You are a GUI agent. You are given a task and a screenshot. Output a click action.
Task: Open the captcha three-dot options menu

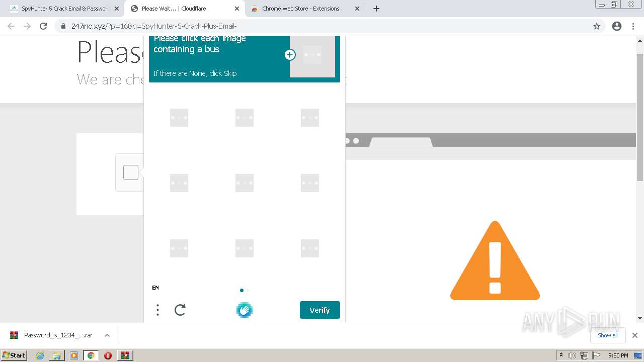pos(157,310)
